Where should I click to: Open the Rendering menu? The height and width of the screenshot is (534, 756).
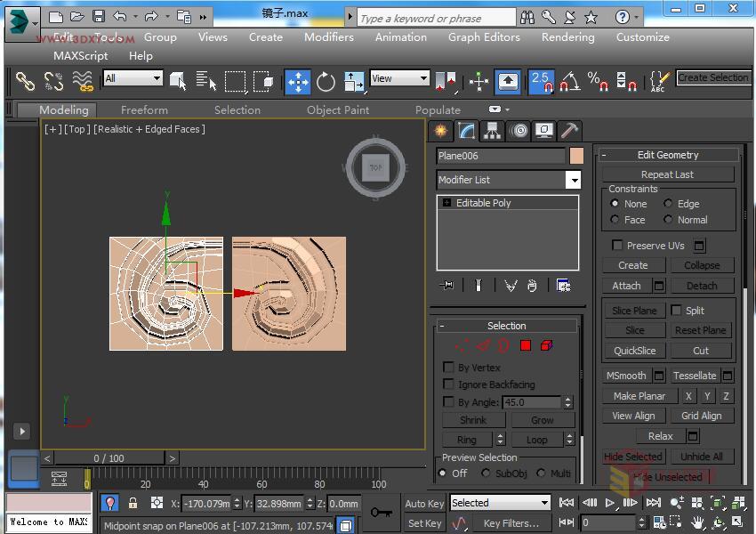567,37
